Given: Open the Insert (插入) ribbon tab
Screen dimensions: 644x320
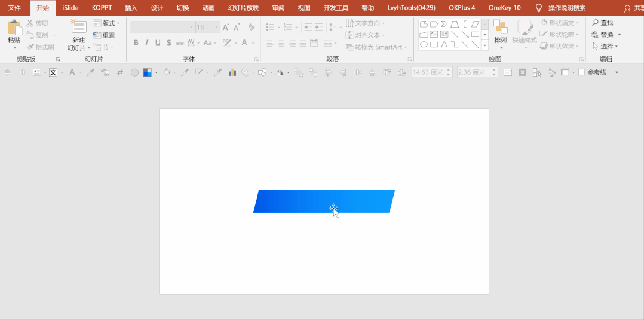Looking at the screenshot, I should click(131, 8).
